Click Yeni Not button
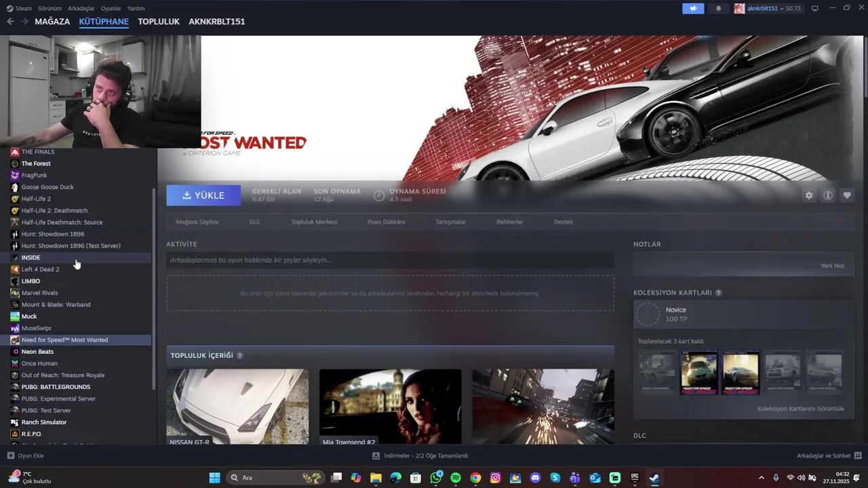 pos(833,266)
